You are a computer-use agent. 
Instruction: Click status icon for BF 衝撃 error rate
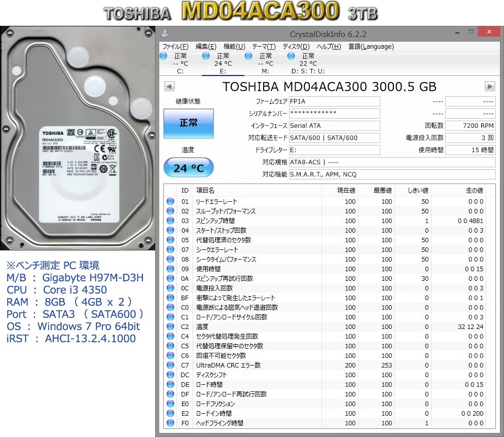tap(170, 298)
